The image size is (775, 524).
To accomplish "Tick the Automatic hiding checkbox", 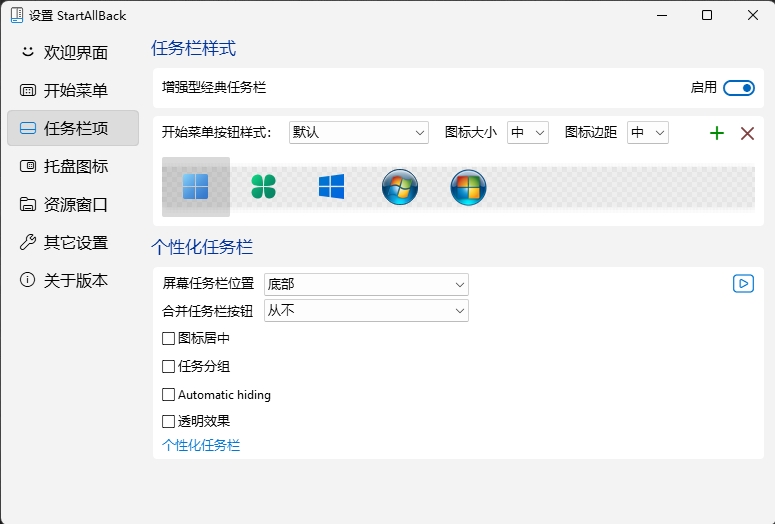I will click(x=169, y=394).
